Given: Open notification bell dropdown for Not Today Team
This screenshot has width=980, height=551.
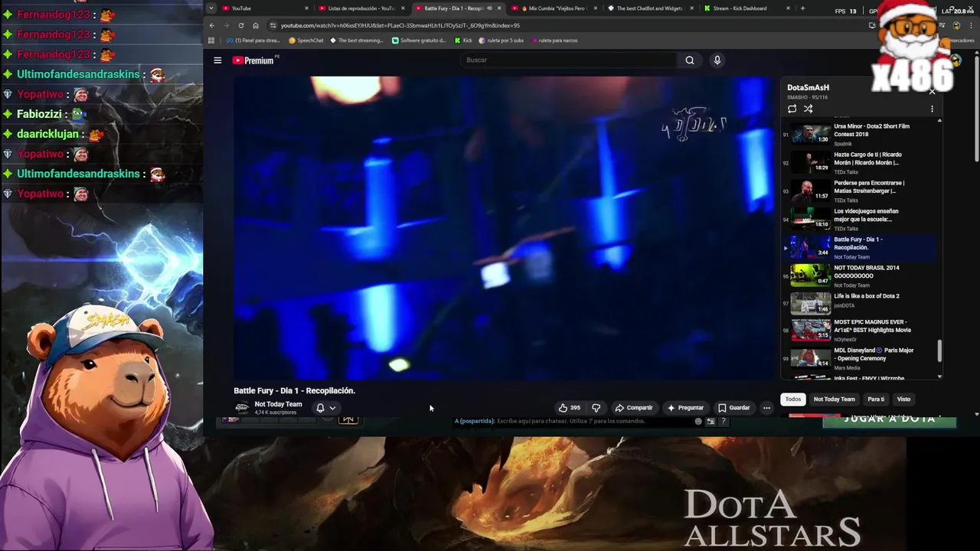Looking at the screenshot, I should tap(326, 408).
